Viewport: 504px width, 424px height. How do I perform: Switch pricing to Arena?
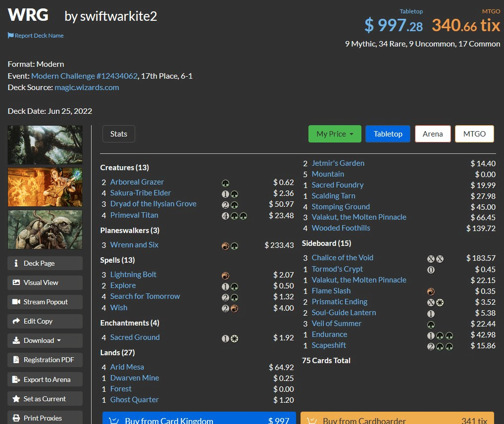point(432,134)
